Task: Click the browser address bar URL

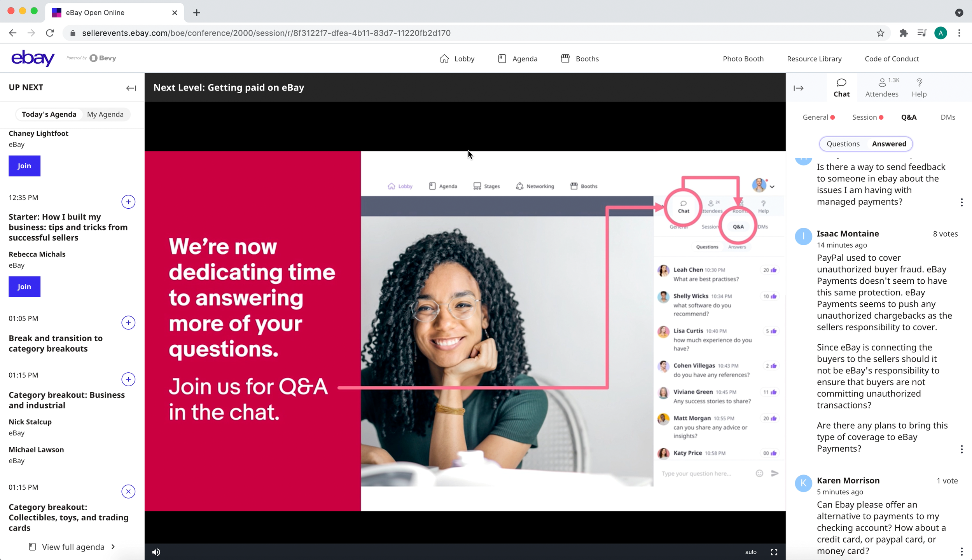Action: [x=266, y=33]
